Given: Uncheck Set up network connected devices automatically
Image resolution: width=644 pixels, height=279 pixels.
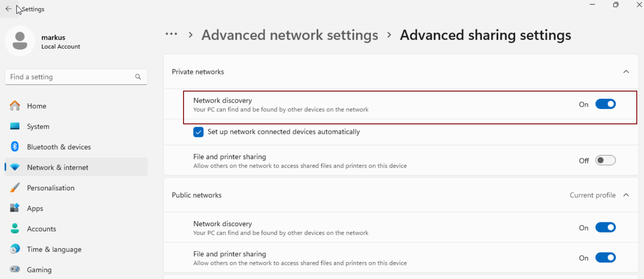Looking at the screenshot, I should point(198,132).
